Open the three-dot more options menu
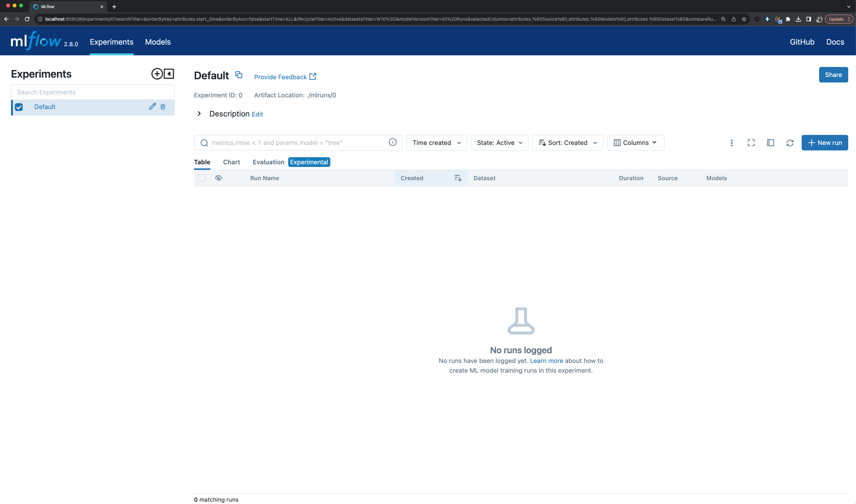Viewport: 856px width, 504px height. pyautogui.click(x=732, y=143)
